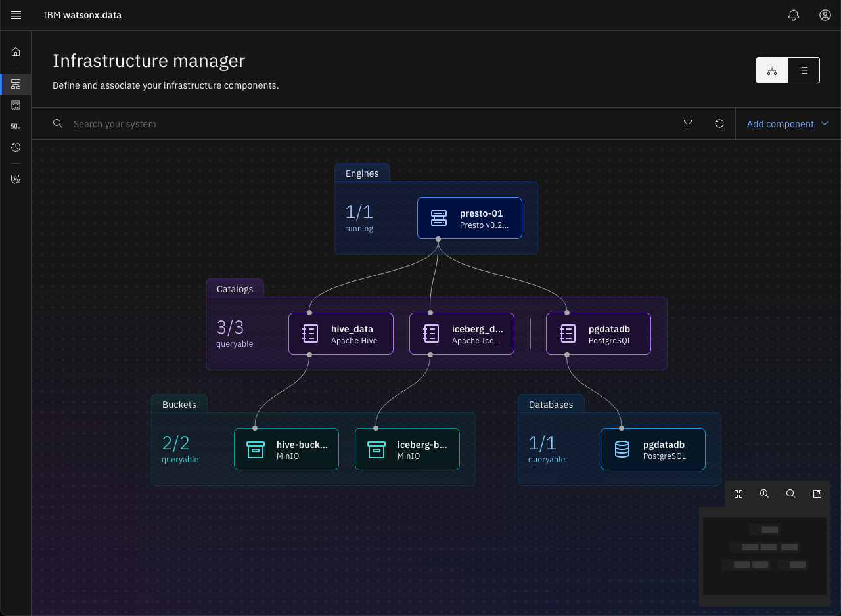Click the 1/1 running engines count
This screenshot has width=841, height=616.
[359, 218]
